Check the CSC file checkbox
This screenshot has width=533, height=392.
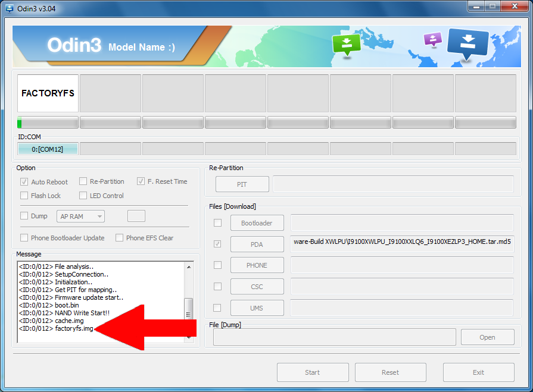click(x=217, y=287)
